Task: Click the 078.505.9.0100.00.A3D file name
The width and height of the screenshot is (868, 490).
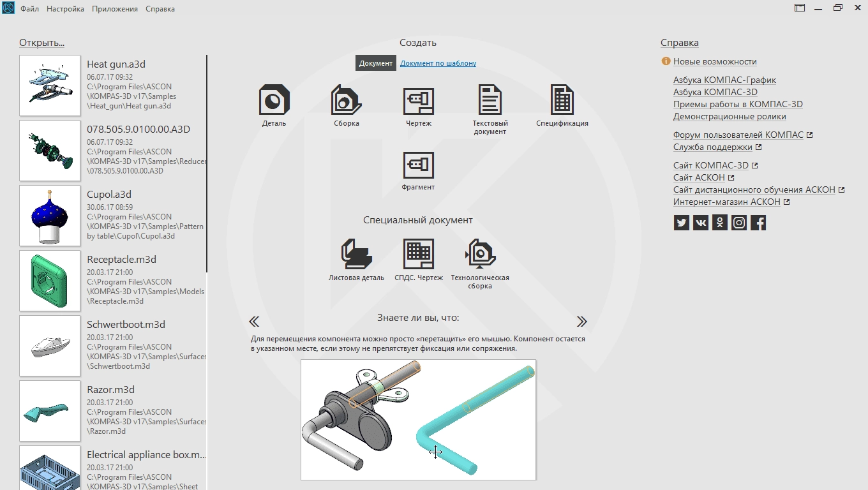Action: [x=138, y=130]
